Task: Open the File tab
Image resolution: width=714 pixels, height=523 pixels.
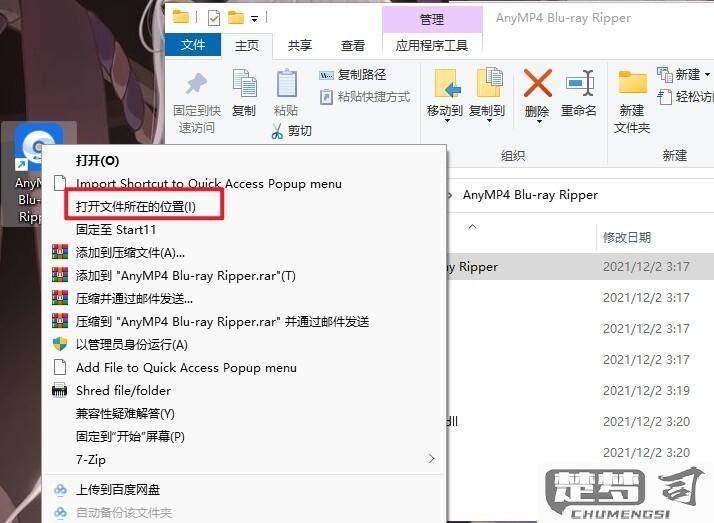Action: pos(193,45)
